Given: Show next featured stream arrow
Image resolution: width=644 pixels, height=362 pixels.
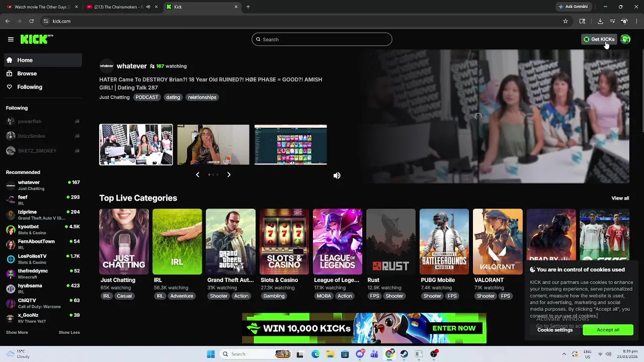Looking at the screenshot, I should coord(228,174).
